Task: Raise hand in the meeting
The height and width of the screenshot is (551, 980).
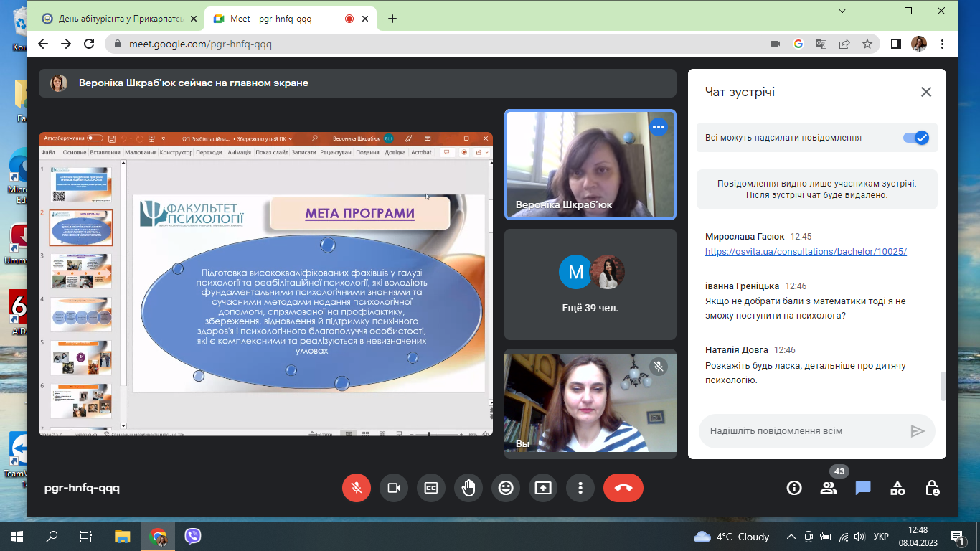Action: coord(468,488)
